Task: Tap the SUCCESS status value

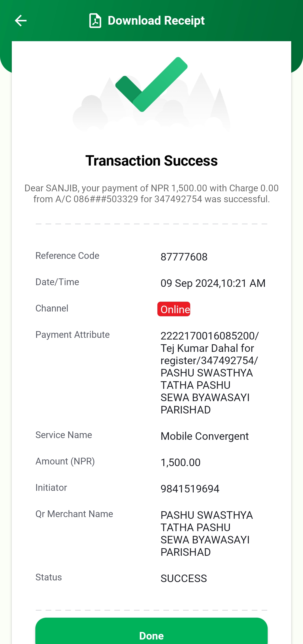Action: [184, 578]
